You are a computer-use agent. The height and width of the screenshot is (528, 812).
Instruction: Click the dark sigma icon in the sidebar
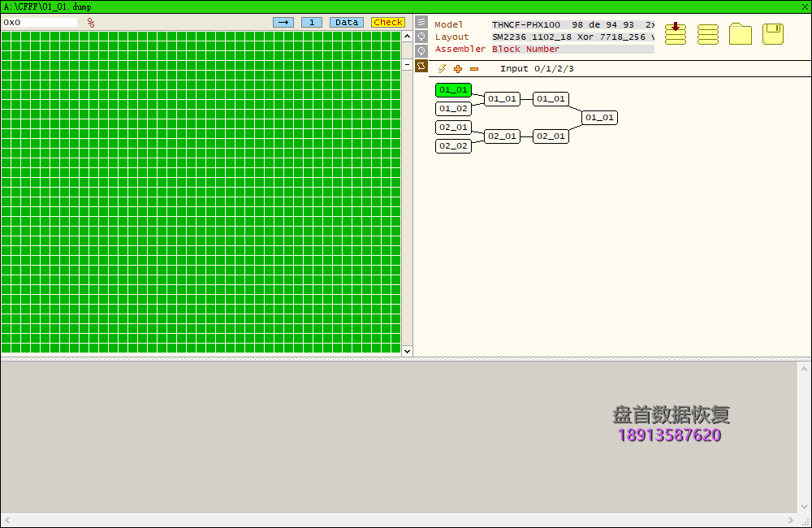pyautogui.click(x=421, y=66)
